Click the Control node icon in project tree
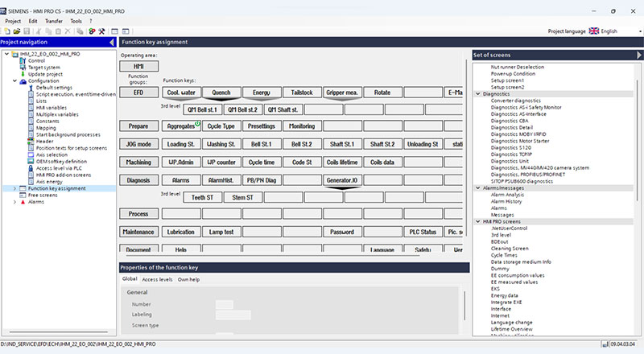This screenshot has width=644, height=354. click(x=23, y=60)
